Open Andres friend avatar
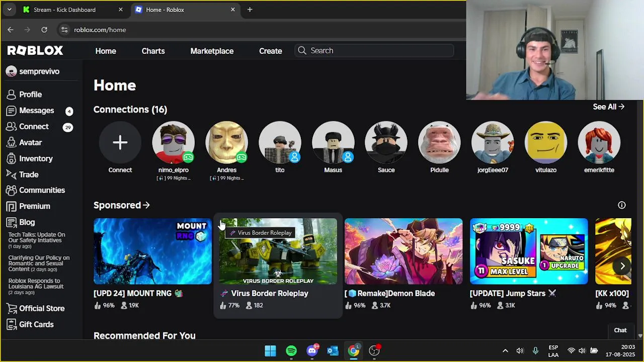 coord(226,142)
